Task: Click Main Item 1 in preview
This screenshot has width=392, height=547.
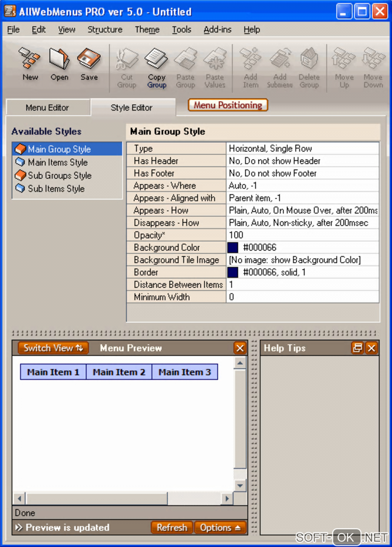Action: 53,372
